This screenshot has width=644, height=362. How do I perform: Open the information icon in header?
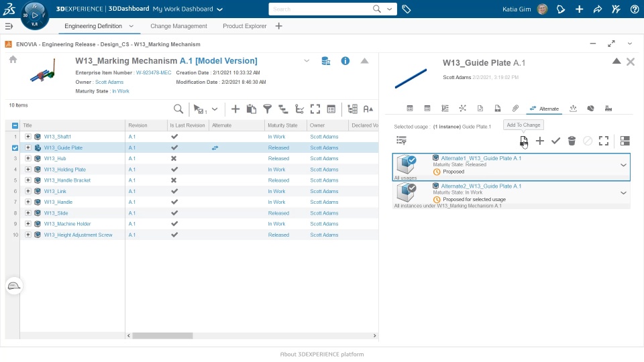(x=345, y=61)
